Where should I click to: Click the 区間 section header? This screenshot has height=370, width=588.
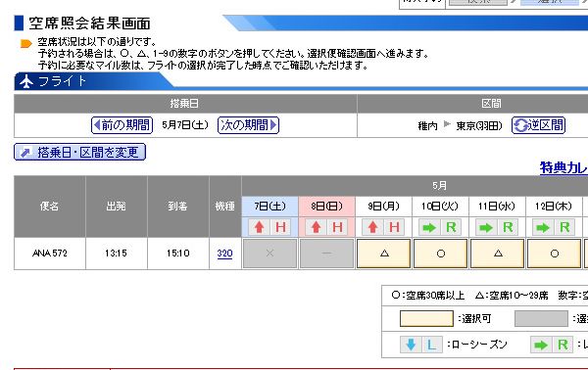pyautogui.click(x=491, y=104)
